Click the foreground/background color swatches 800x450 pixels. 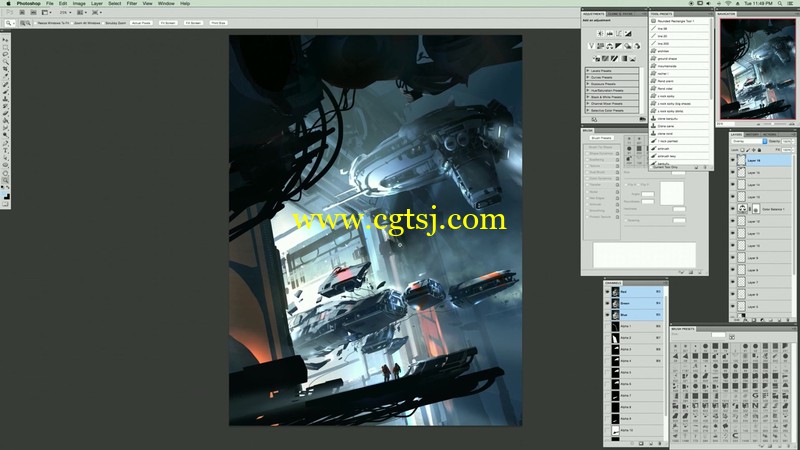(x=6, y=196)
